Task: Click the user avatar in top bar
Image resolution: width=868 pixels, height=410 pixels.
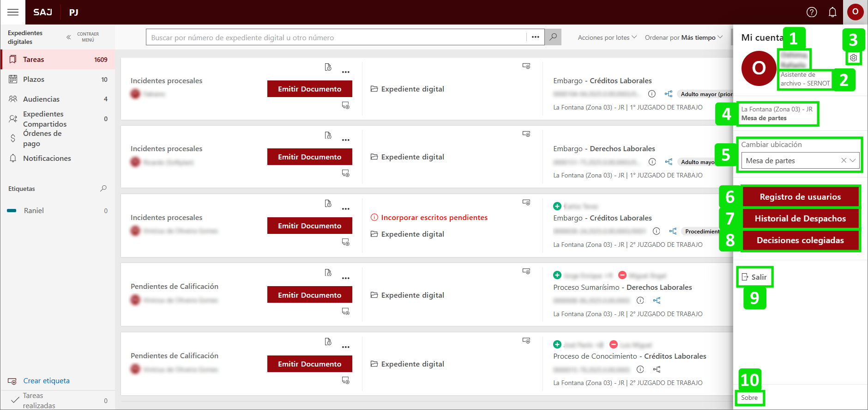Action: tap(855, 12)
